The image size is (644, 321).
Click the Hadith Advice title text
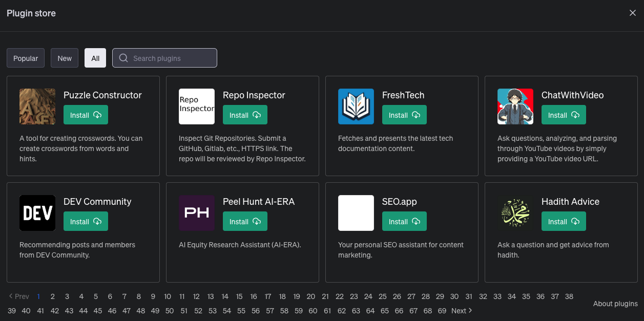pyautogui.click(x=570, y=202)
